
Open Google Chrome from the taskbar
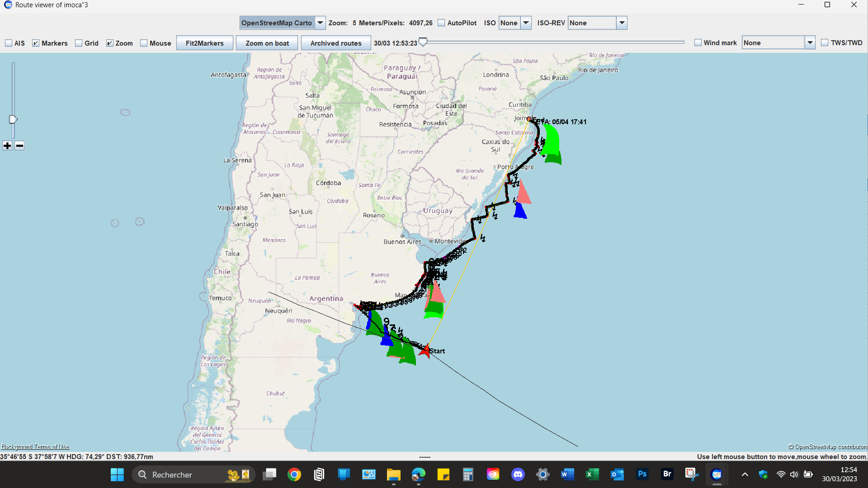[294, 474]
